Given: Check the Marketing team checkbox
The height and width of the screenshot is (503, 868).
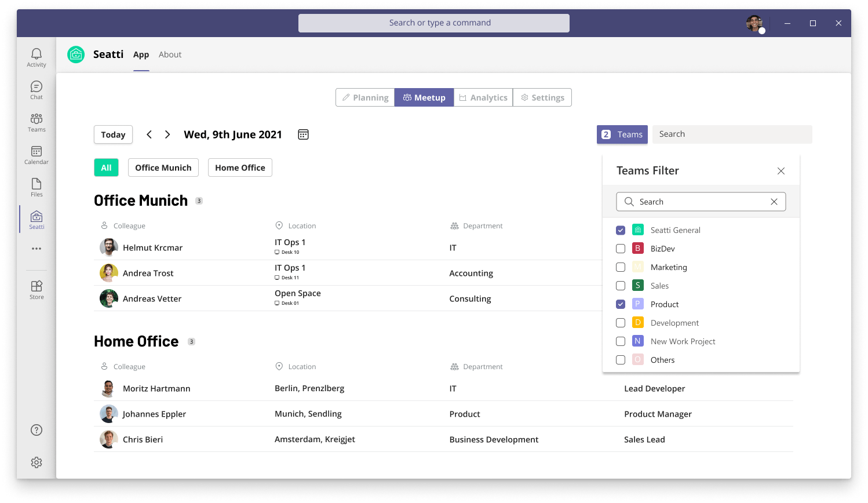Looking at the screenshot, I should (x=621, y=267).
